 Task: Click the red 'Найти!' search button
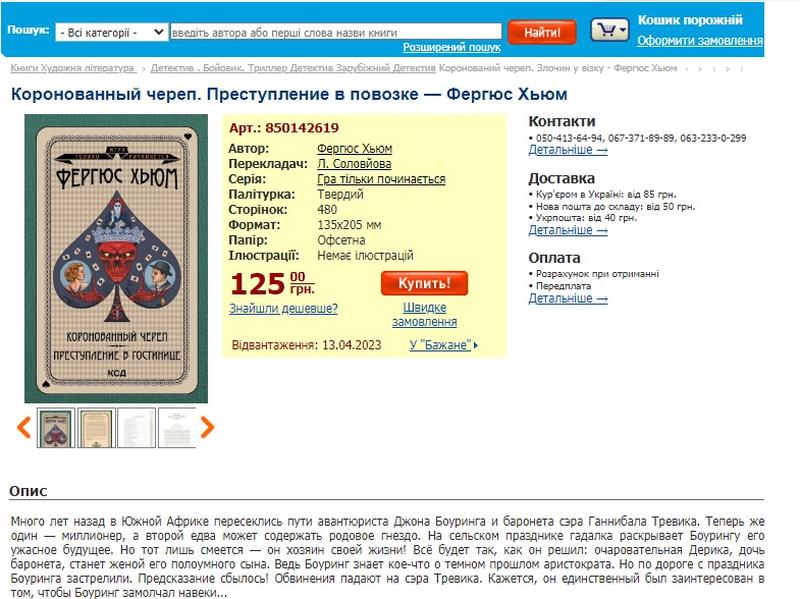[x=542, y=33]
